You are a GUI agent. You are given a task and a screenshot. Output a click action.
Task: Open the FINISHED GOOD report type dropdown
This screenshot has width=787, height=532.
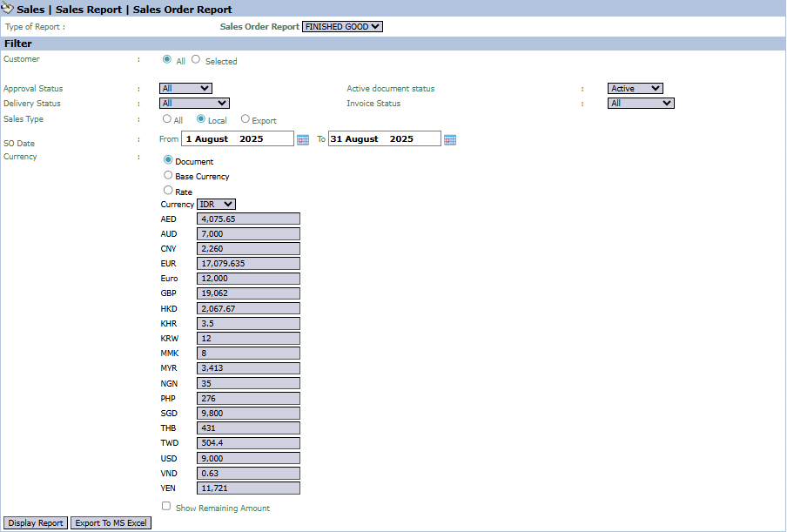(342, 27)
